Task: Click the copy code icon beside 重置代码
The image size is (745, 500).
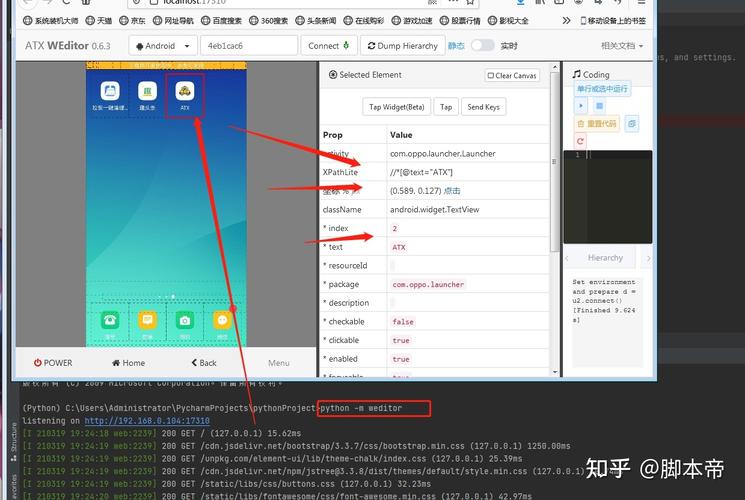Action: 631,124
